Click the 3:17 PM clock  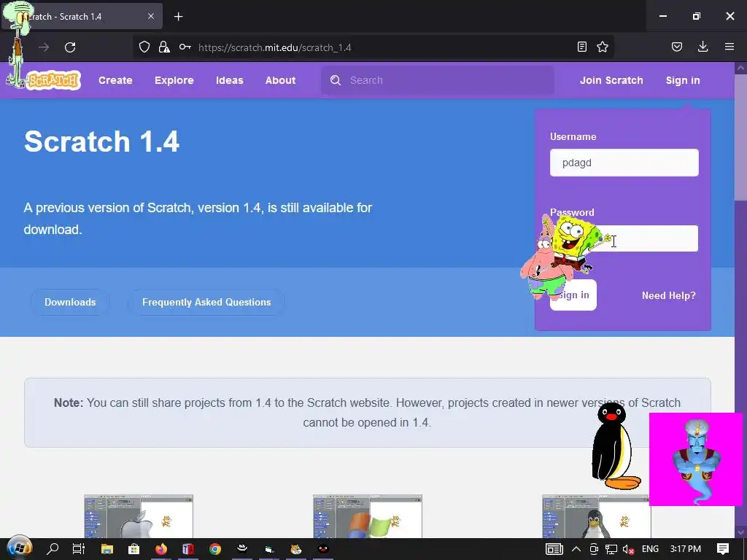[685, 549]
